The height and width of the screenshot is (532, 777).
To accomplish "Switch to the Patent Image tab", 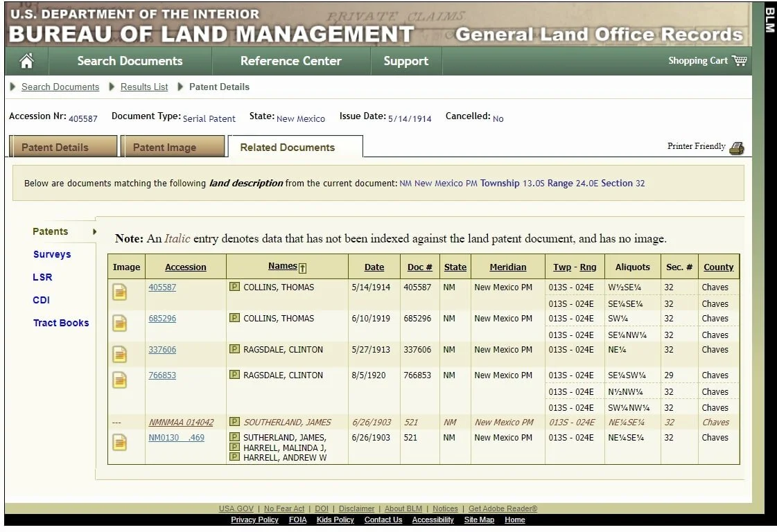I will (x=173, y=147).
